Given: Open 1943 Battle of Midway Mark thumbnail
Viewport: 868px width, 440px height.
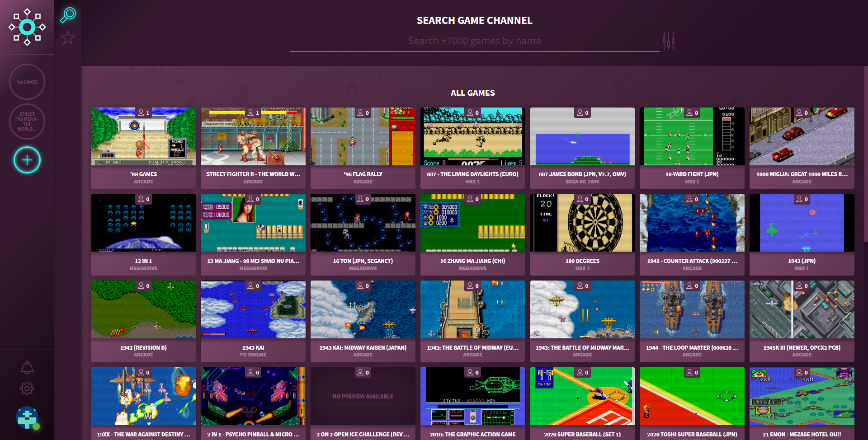Looking at the screenshot, I should (x=583, y=309).
